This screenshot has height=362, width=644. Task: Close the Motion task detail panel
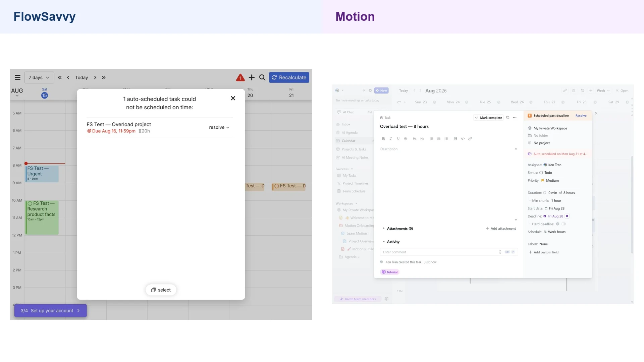596,114
